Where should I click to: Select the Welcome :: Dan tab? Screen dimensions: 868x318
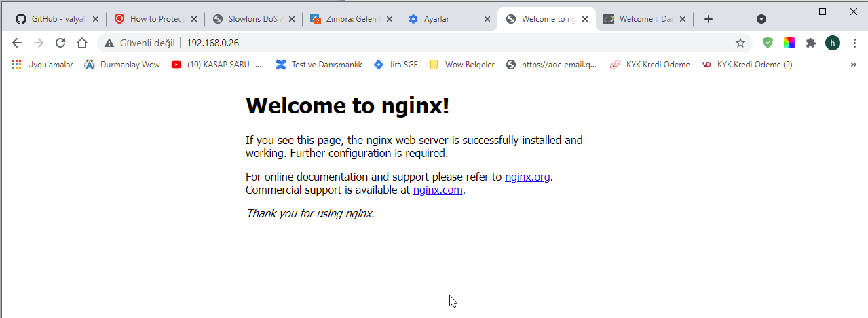point(643,19)
